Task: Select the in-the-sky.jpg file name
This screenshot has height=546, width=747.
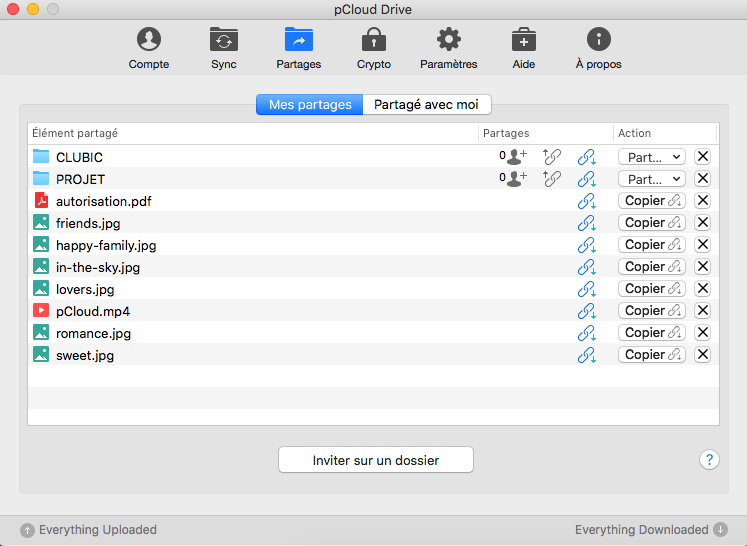Action: click(98, 267)
